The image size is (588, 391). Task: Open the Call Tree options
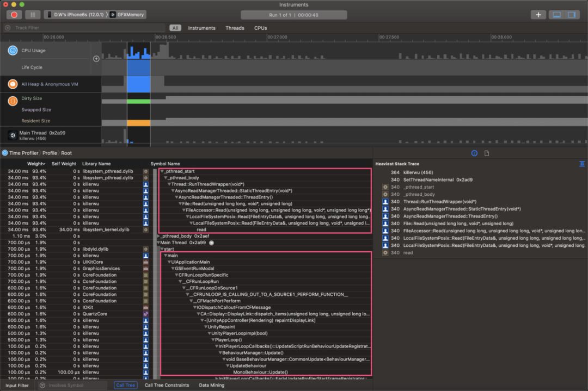point(125,386)
